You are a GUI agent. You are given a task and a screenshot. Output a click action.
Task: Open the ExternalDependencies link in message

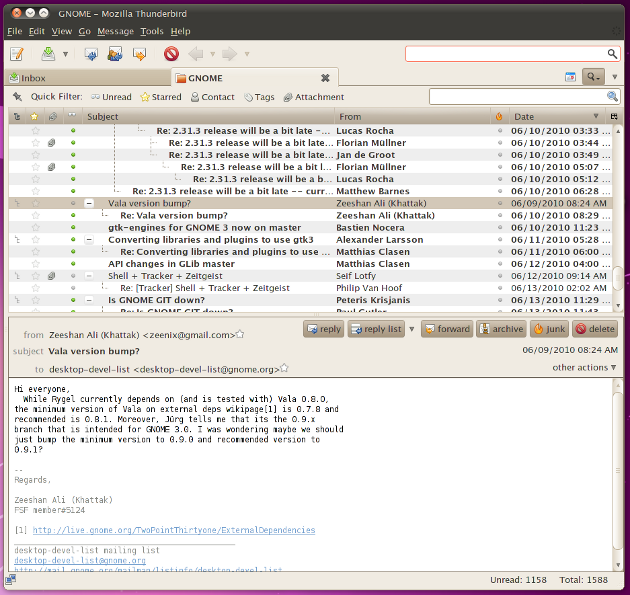pyautogui.click(x=174, y=530)
